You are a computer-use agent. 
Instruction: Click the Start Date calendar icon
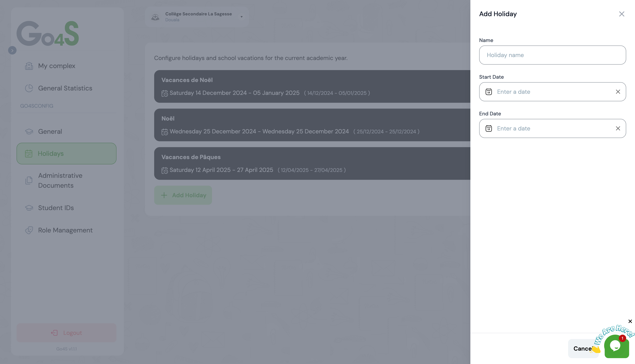[489, 92]
